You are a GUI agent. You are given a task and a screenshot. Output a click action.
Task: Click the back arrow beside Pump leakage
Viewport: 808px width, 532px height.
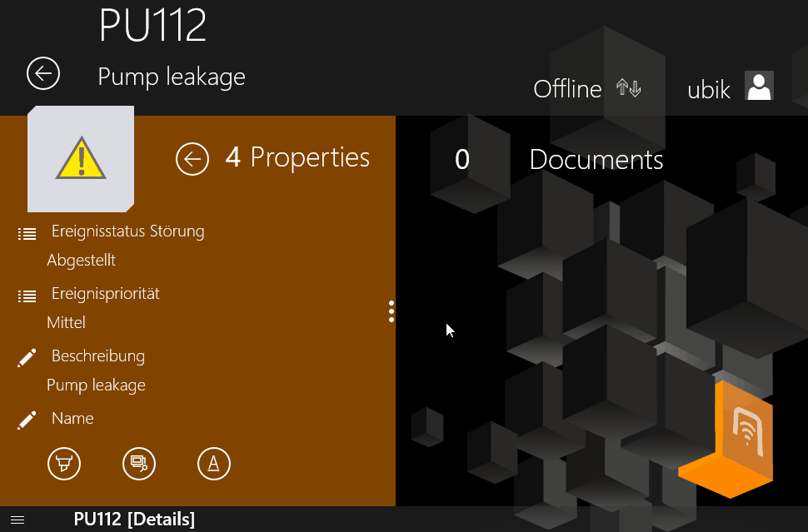click(43, 73)
